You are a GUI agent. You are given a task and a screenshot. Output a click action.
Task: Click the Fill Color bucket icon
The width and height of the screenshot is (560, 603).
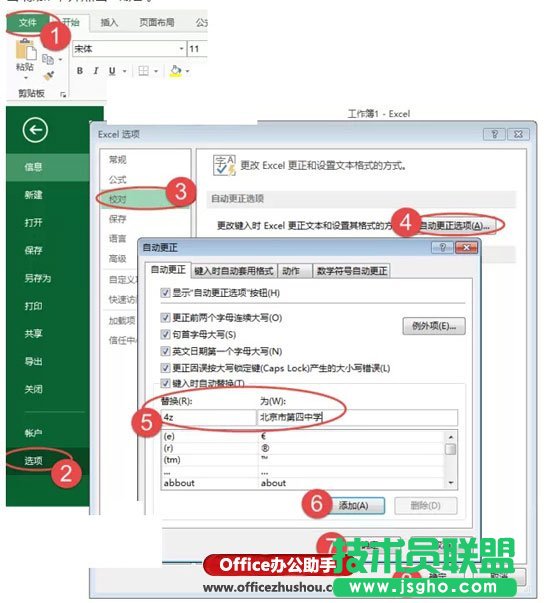click(175, 71)
